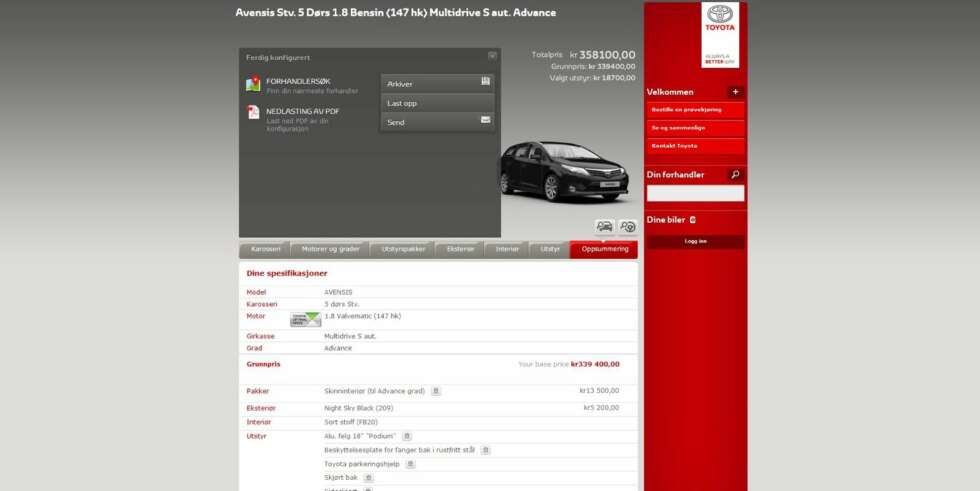
Task: Open the Interiør tab
Action: tap(508, 249)
